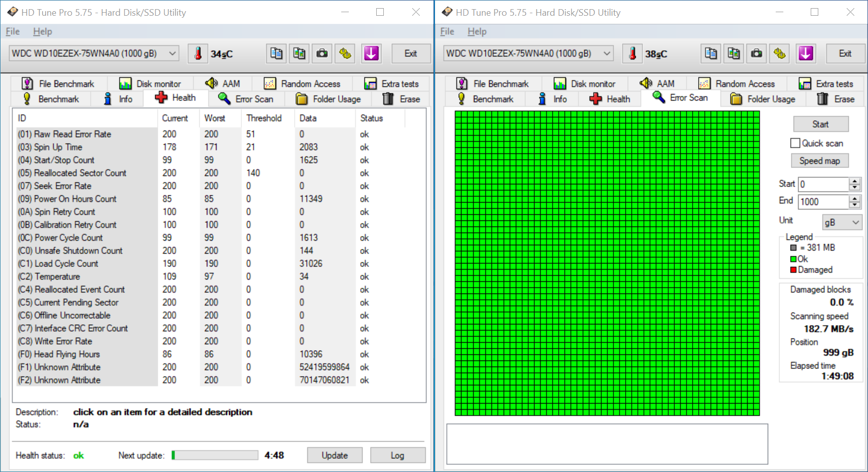Open Folder Usage tab in right window
The image size is (868, 472).
pyautogui.click(x=763, y=99)
